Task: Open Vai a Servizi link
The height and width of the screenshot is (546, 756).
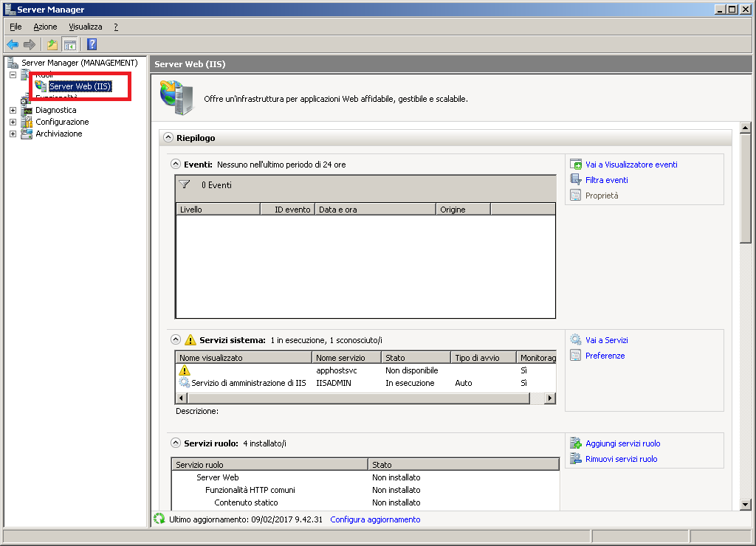Action: click(607, 339)
